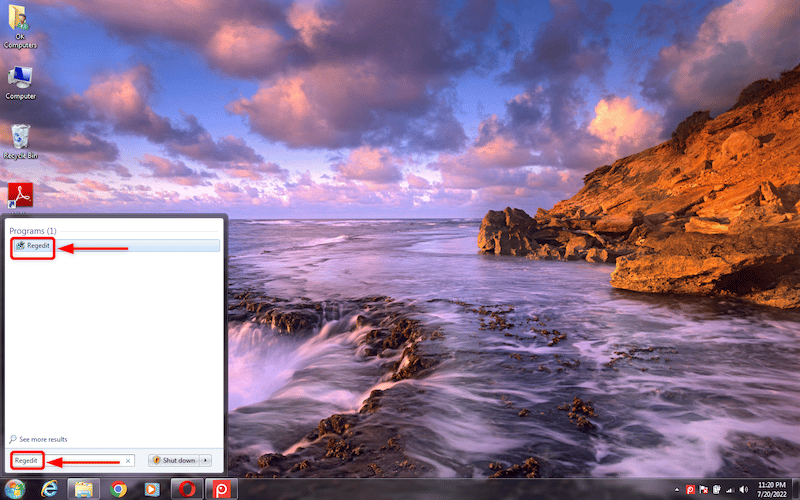Show hidden system tray icons

coord(676,489)
